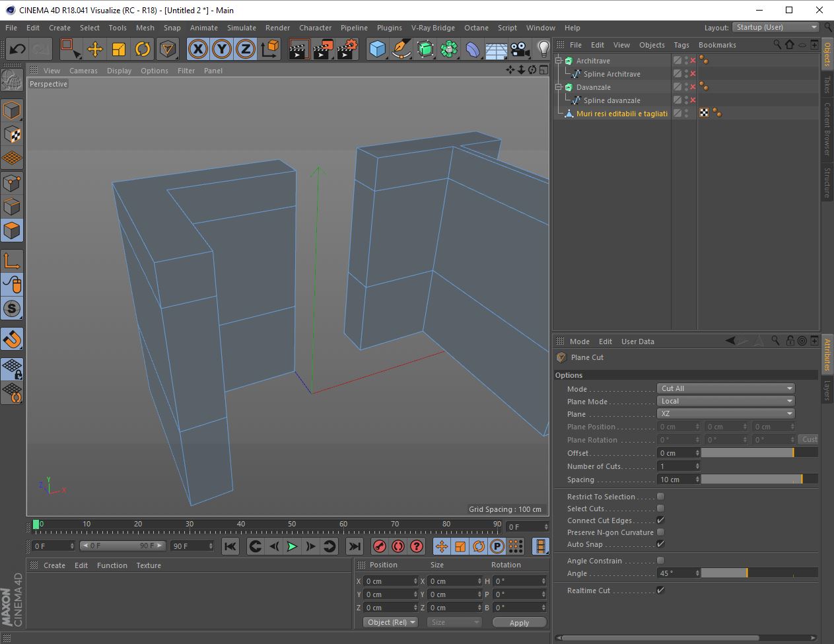
Task: Open the viewport Cameras menu
Action: [x=83, y=71]
